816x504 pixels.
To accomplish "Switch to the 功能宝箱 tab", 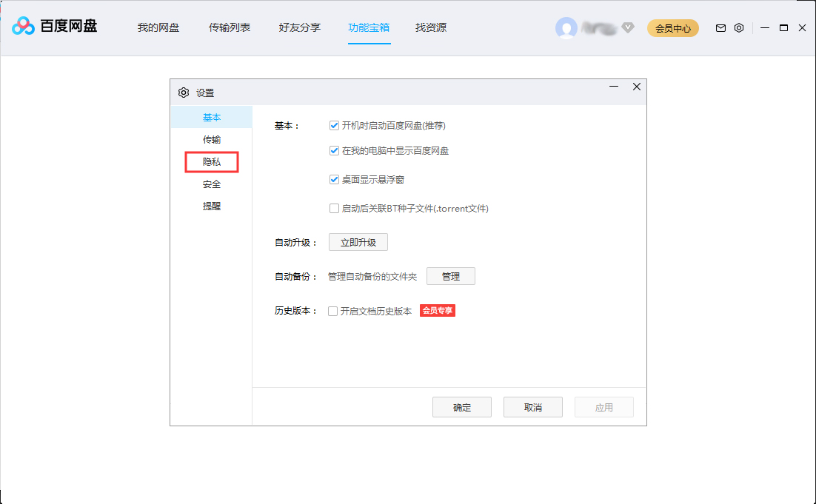I will [369, 27].
